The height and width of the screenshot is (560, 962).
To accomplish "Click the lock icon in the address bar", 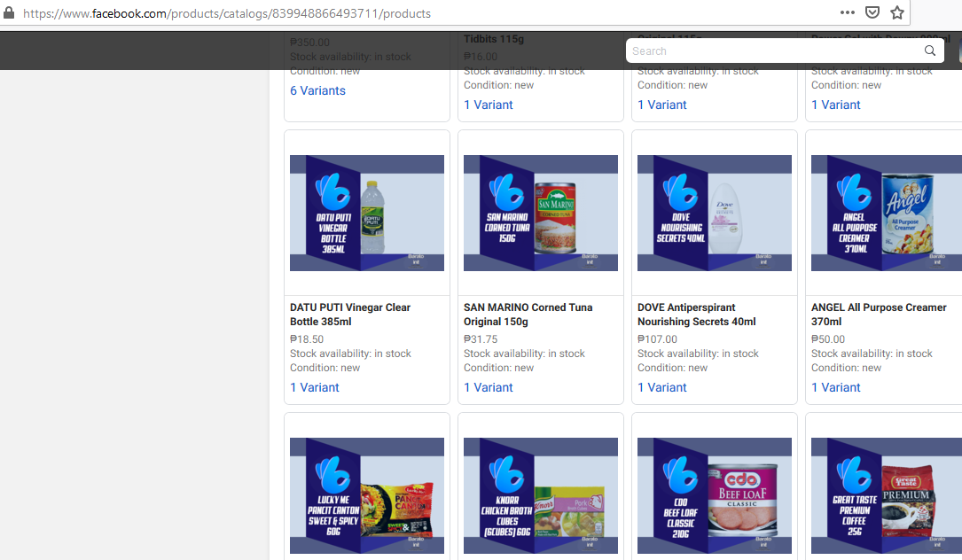I will point(9,13).
